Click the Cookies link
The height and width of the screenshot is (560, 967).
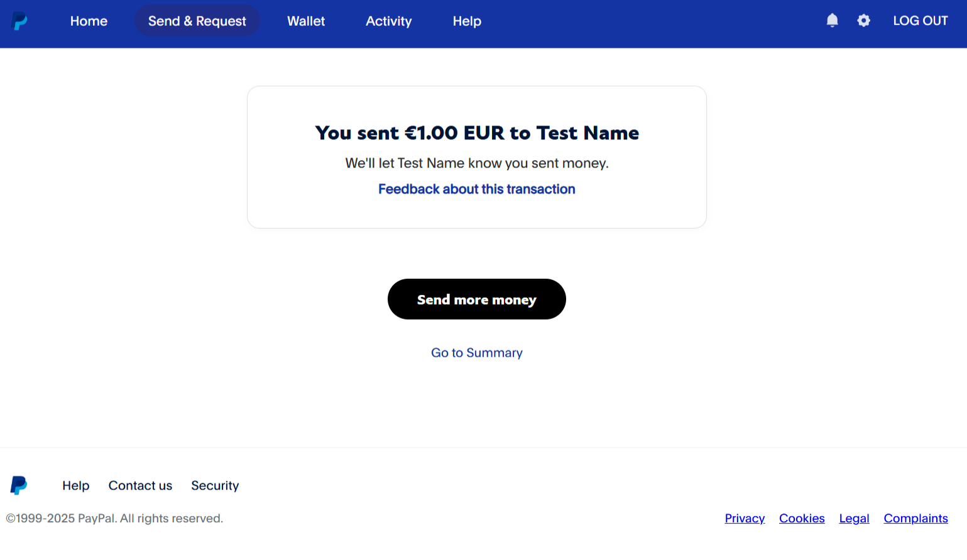pos(802,519)
